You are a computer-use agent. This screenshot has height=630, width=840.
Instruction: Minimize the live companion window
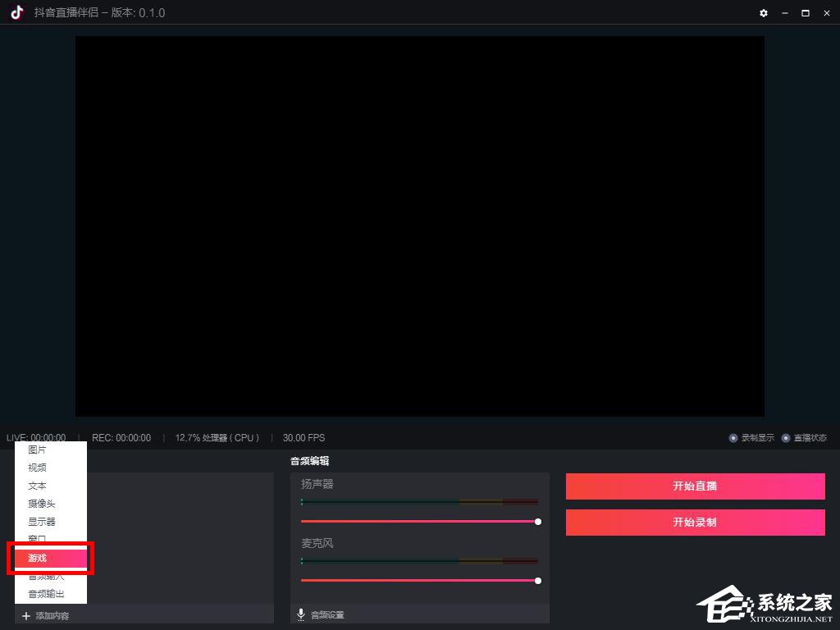tap(785, 13)
